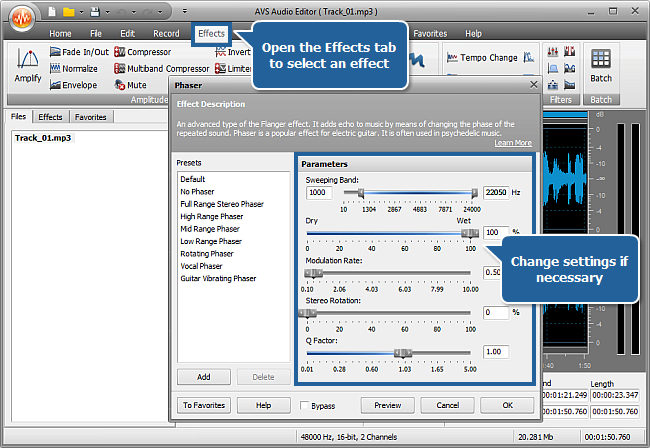Switch to the Edit ribbon tab
The height and width of the screenshot is (448, 650).
tap(127, 34)
